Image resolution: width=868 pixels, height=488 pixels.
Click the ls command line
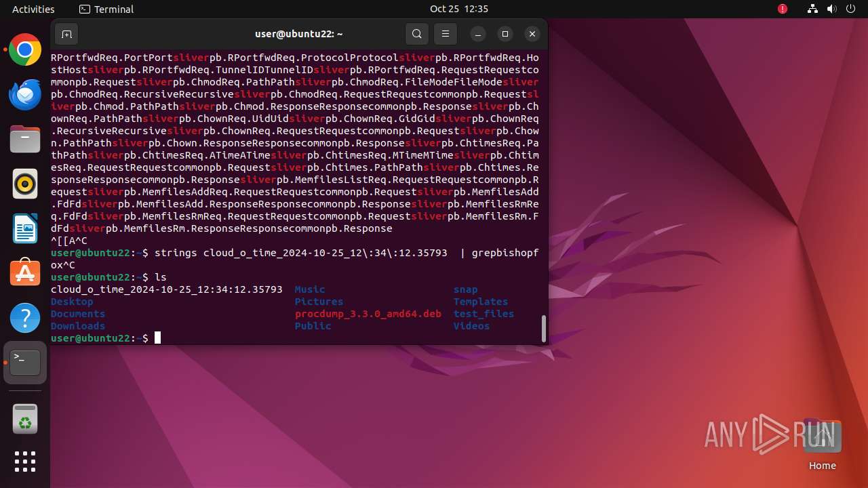[108, 277]
